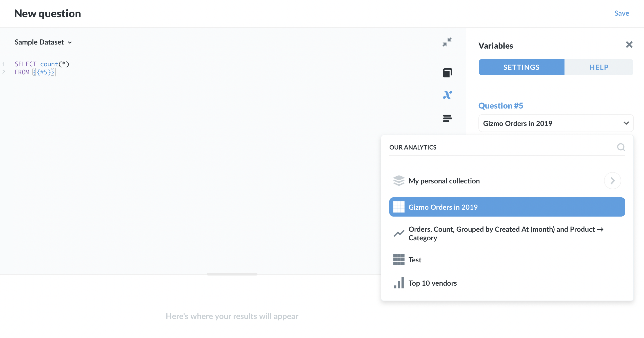Click the search magnifier in Our Analytics
Screen dimensions: 644x338
(x=621, y=147)
